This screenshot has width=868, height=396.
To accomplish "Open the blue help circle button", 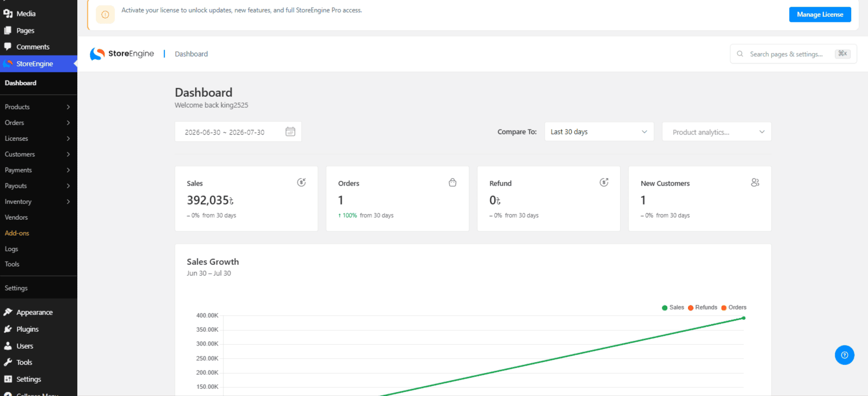I will pos(845,355).
